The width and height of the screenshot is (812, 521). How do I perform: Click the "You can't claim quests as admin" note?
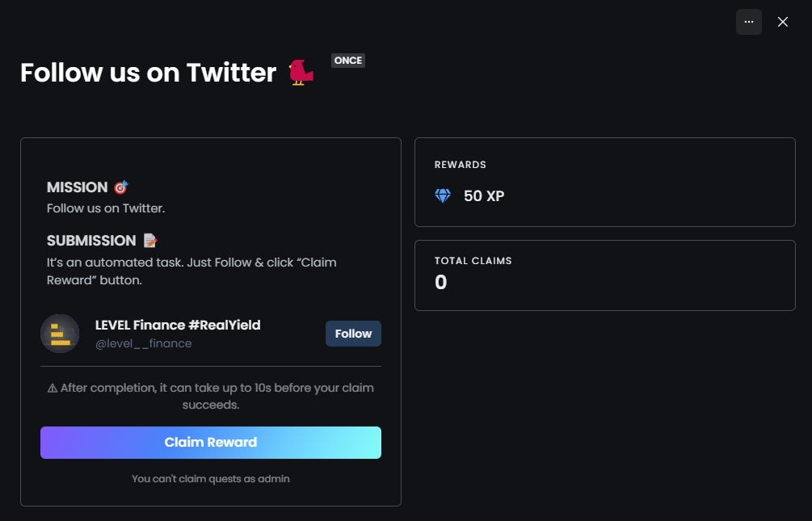(210, 478)
